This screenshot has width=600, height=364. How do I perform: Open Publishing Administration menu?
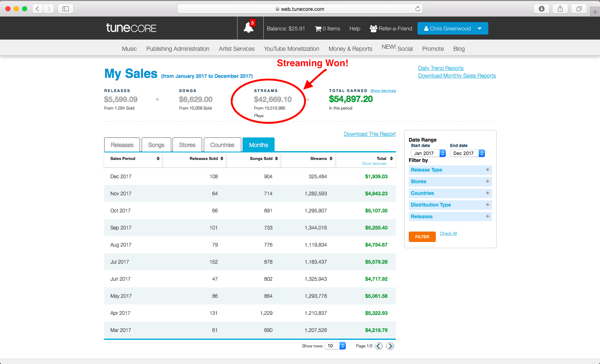(177, 49)
